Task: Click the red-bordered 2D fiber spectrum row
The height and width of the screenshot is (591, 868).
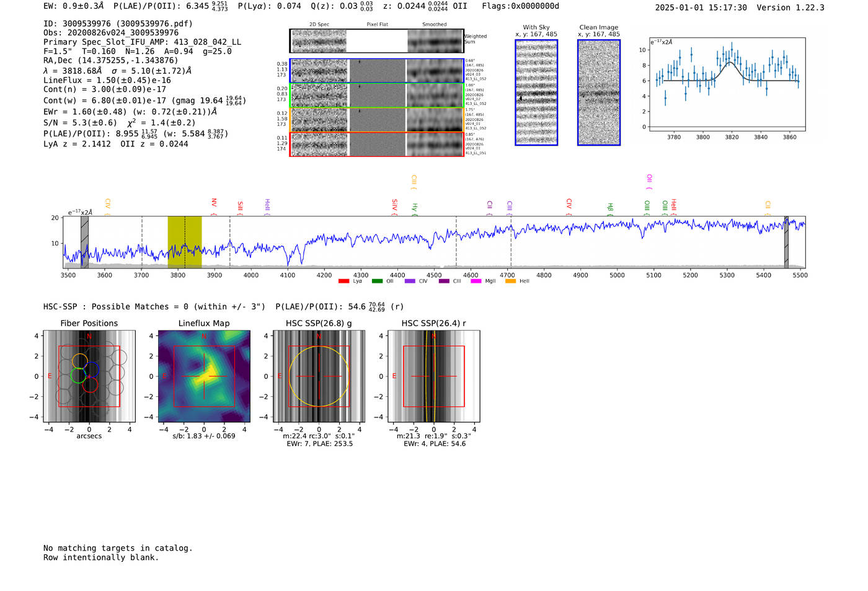Action: point(377,144)
